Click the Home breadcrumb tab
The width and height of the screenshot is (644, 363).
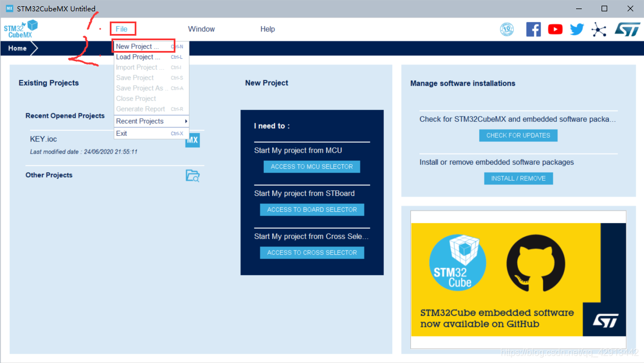coord(18,48)
